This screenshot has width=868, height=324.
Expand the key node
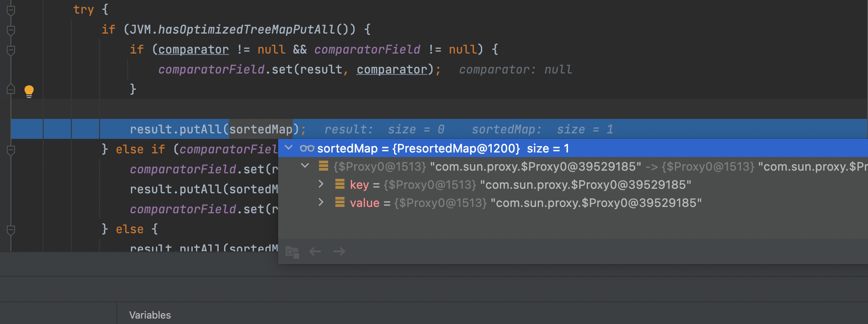click(321, 184)
